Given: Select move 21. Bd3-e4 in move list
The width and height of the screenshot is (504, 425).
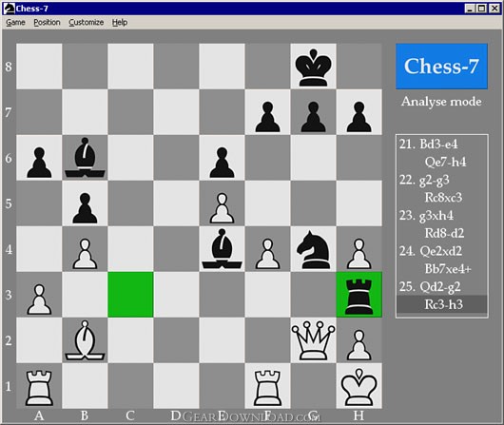Looking at the screenshot, I should click(428, 144).
